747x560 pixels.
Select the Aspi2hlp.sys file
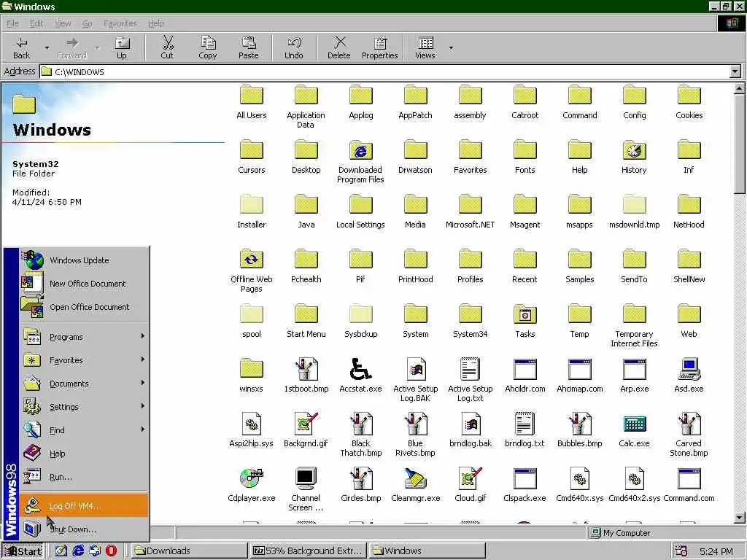(x=252, y=430)
